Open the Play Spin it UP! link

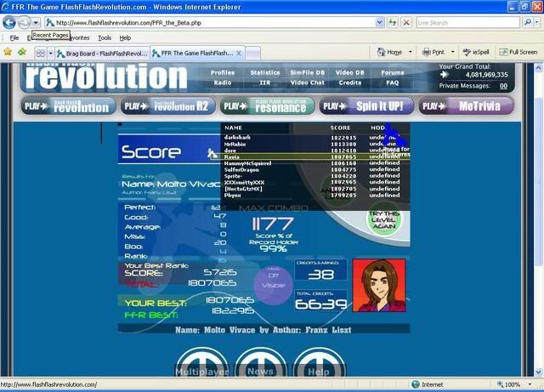[x=366, y=106]
